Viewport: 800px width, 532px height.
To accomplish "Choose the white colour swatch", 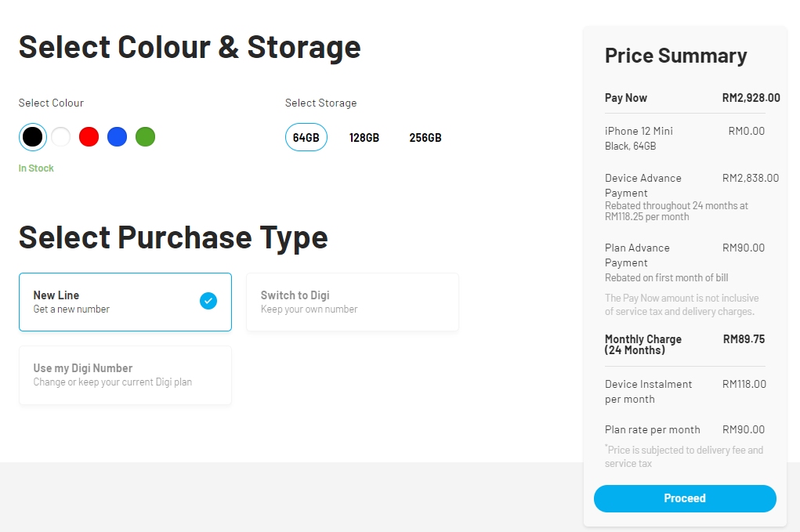I will 61,137.
